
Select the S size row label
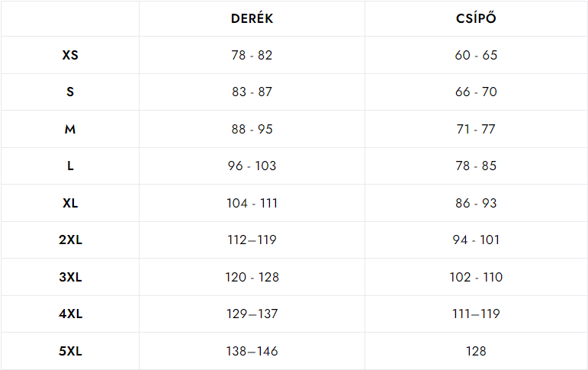70,92
